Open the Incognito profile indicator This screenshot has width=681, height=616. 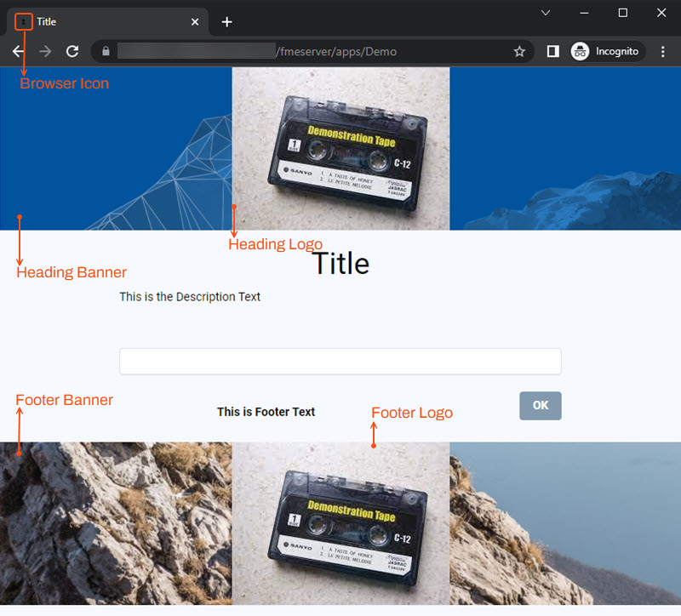607,52
